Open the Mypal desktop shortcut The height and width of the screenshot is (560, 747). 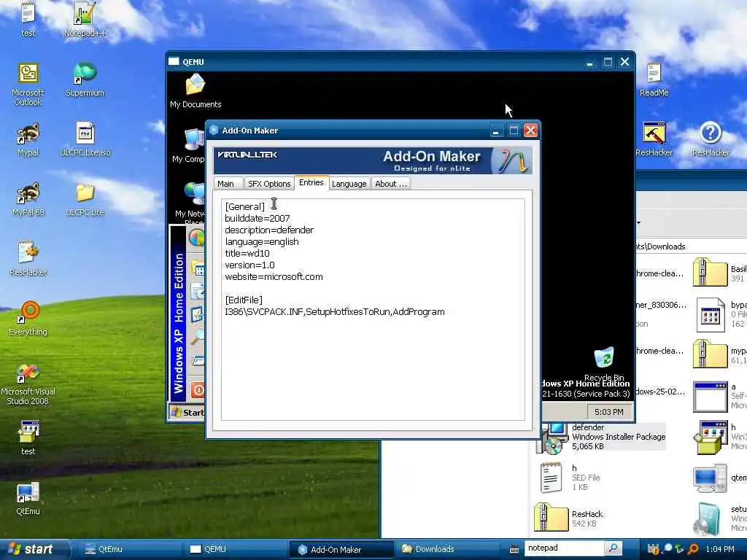click(28, 140)
